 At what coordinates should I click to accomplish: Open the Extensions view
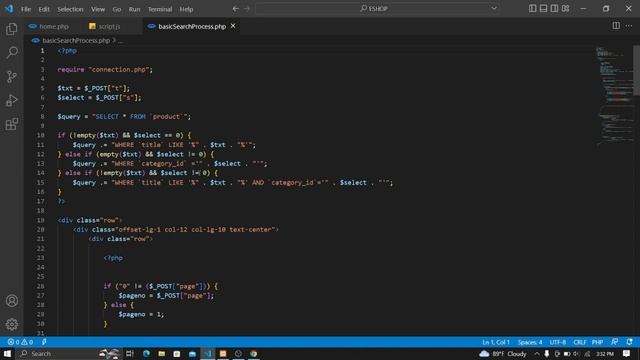click(x=12, y=124)
